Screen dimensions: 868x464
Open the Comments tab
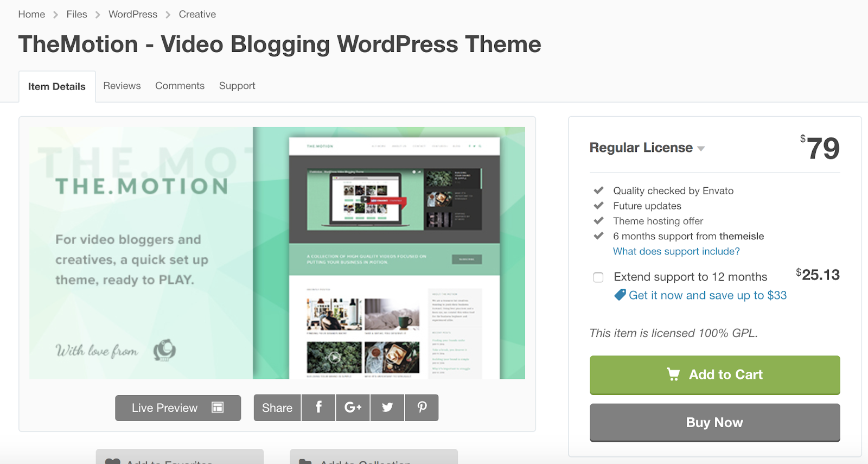tap(180, 86)
